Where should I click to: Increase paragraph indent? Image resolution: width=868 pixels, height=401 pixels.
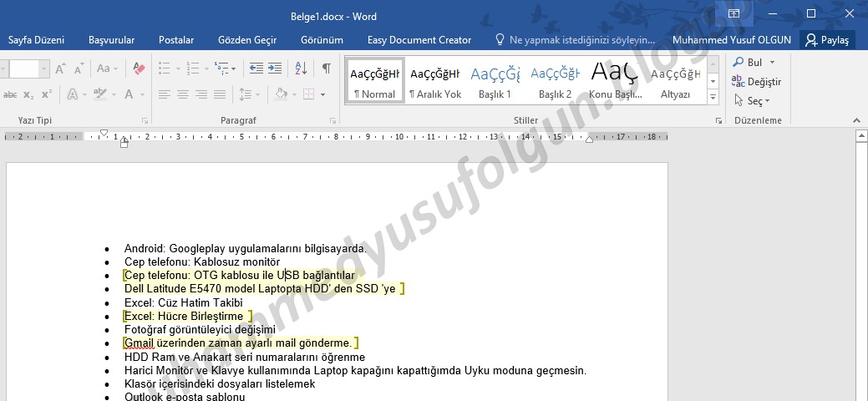(275, 69)
